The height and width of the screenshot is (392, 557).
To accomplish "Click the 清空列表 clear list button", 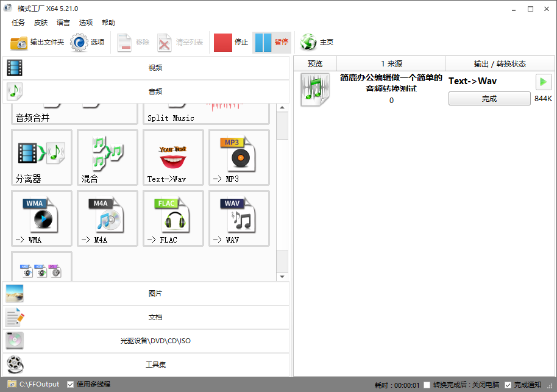I will click(180, 42).
